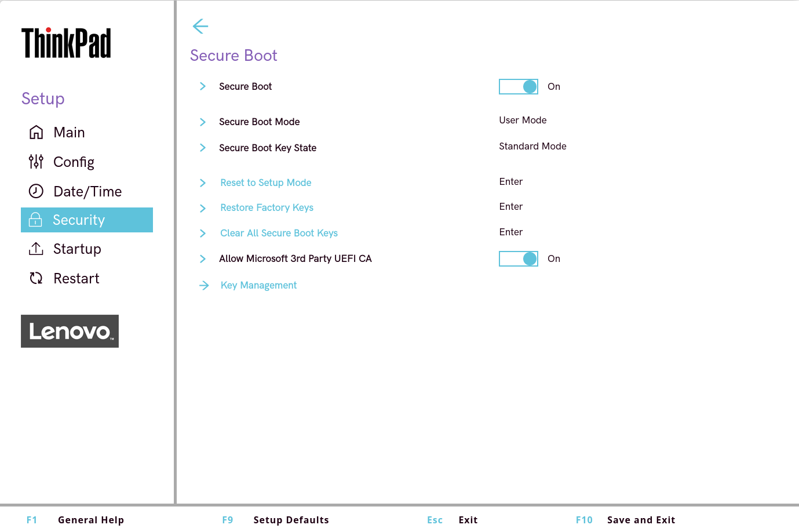
Task: Expand chevron next to Reset to Setup Mode
Action: [x=203, y=183]
